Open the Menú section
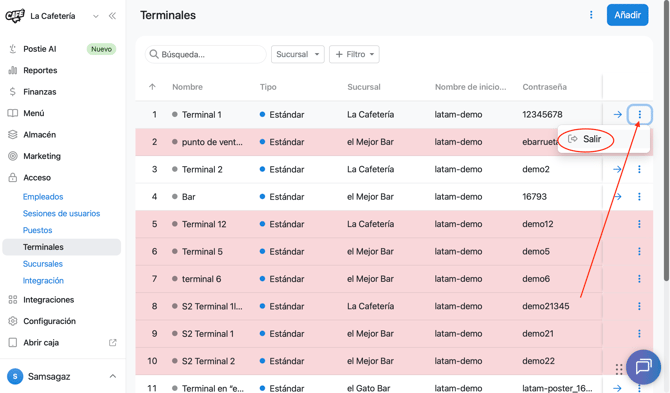The width and height of the screenshot is (670, 393). [33, 113]
